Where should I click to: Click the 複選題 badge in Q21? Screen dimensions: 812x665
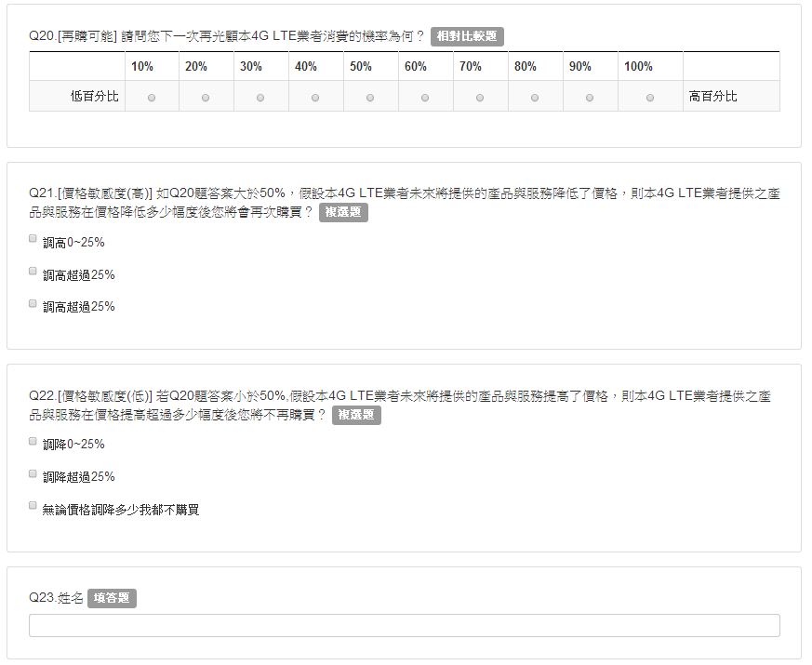pos(343,212)
